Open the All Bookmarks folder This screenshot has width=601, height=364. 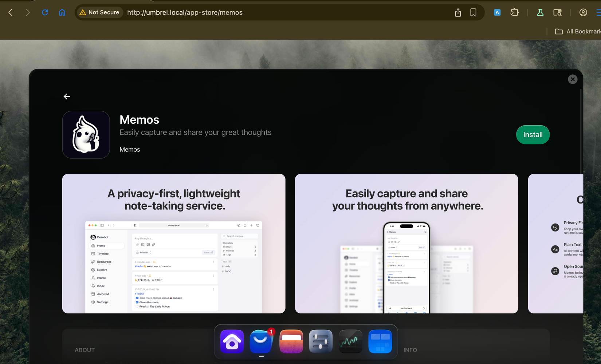[x=578, y=31]
